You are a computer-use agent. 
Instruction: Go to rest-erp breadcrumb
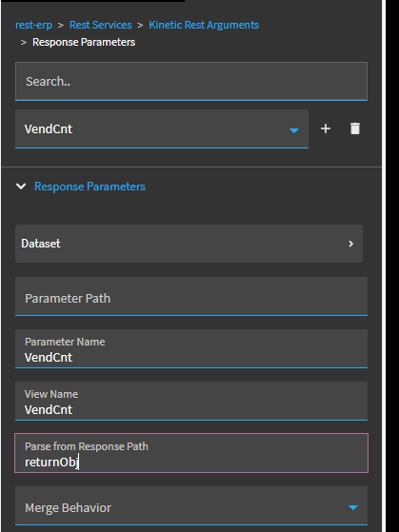point(33,25)
